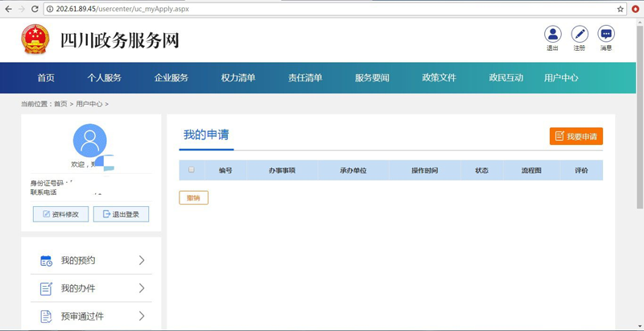Viewport: 644px width, 331px height.
Task: Go to 企业服务 in navigation bar
Action: tap(171, 78)
